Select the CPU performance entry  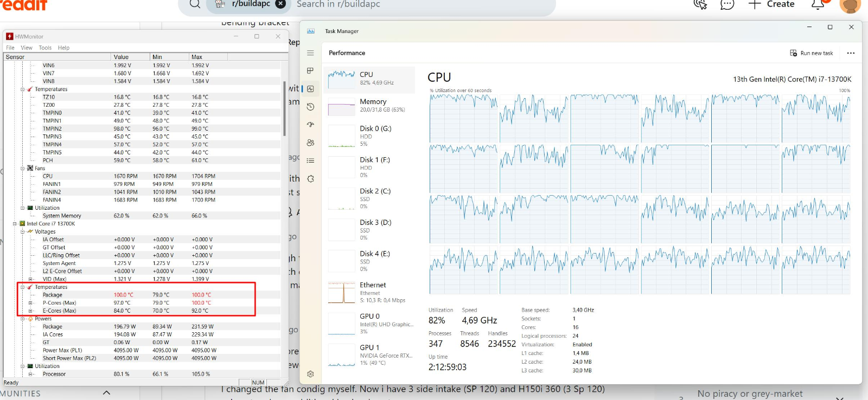pos(370,79)
